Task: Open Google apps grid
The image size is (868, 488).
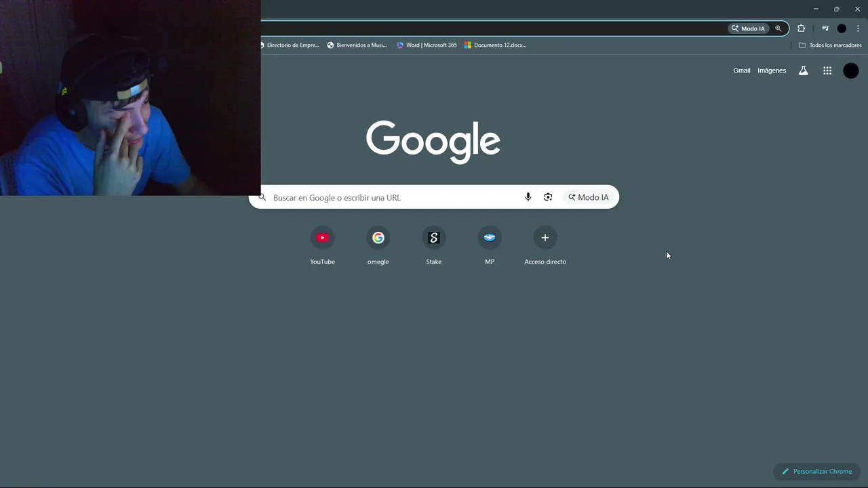Action: [827, 70]
